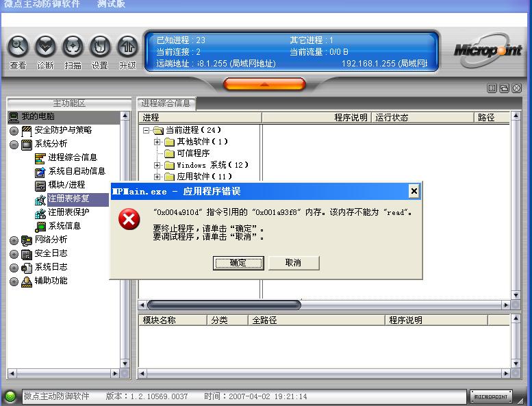Sort by 程序说明 column in module list
Screen dimensions: 532x406
[436, 320]
